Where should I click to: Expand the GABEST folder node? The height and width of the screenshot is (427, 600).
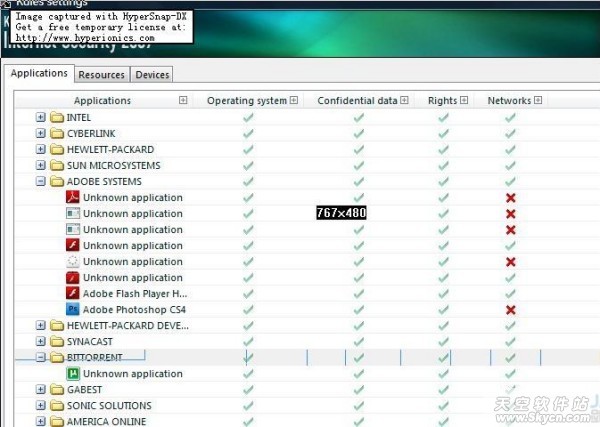pos(41,390)
